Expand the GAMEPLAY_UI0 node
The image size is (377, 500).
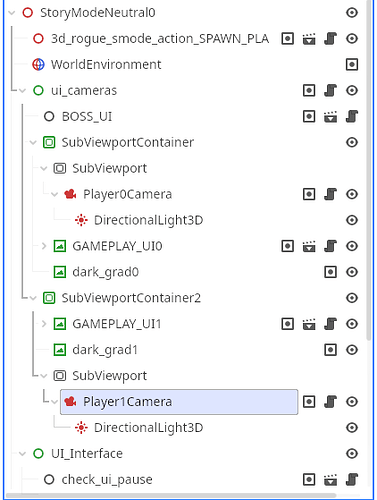(x=44, y=246)
